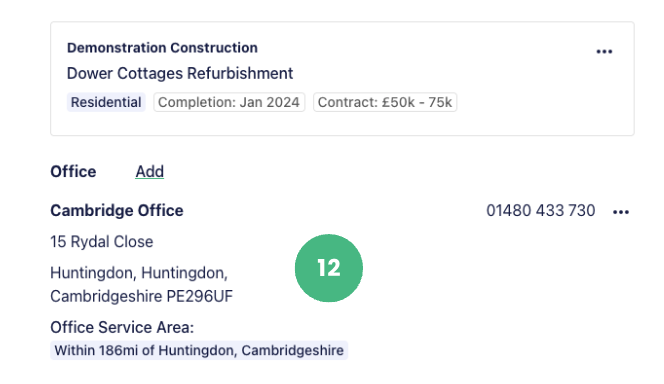This screenshot has width=664, height=384.
Task: Select the Residential tag
Action: pos(106,102)
